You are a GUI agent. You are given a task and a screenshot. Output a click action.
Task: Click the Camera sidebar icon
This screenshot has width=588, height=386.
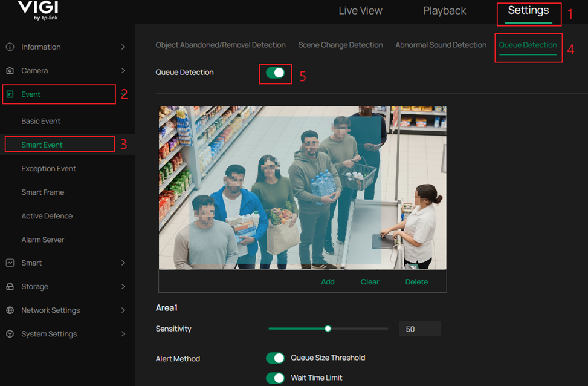(8, 70)
